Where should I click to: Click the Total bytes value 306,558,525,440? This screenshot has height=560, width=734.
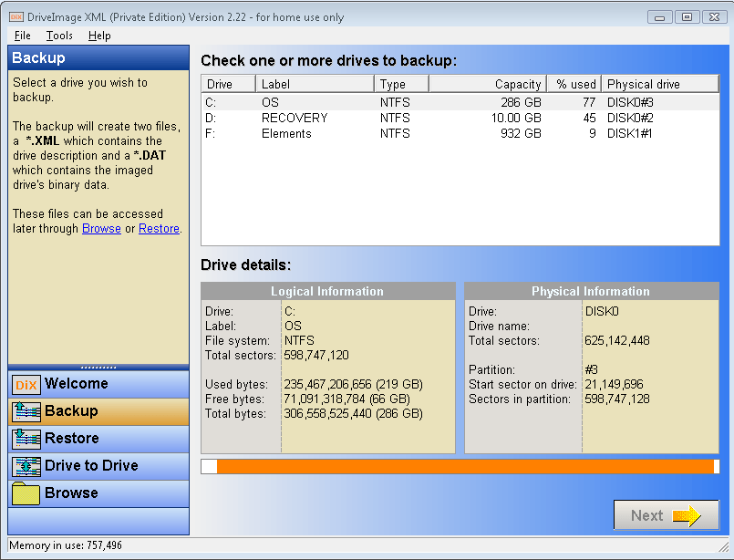354,413
